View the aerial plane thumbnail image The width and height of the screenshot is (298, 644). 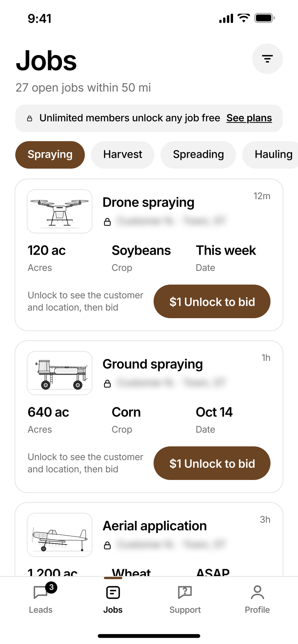pyautogui.click(x=60, y=535)
